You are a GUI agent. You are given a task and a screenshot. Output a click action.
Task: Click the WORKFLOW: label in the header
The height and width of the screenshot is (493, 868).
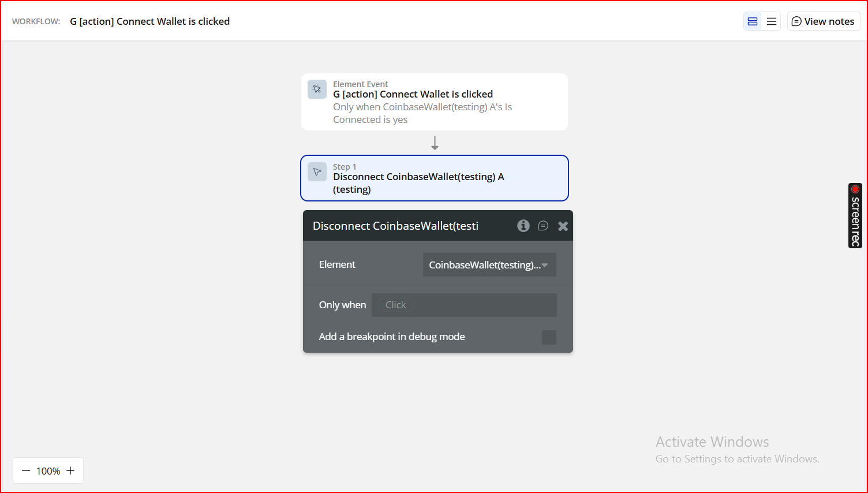click(x=36, y=21)
